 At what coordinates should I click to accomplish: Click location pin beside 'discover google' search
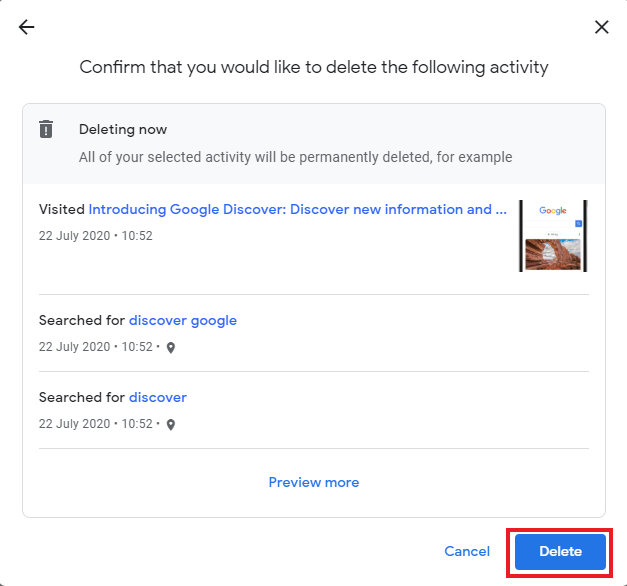[170, 348]
